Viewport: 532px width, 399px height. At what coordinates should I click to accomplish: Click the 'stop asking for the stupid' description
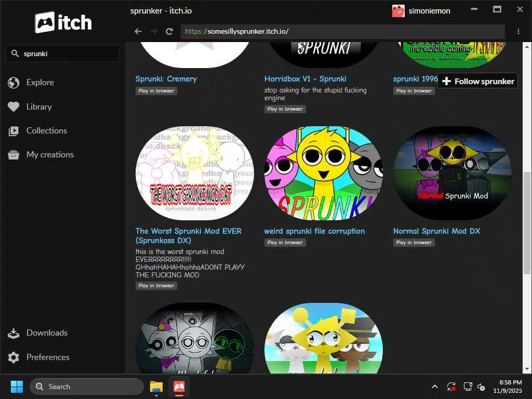click(x=315, y=94)
